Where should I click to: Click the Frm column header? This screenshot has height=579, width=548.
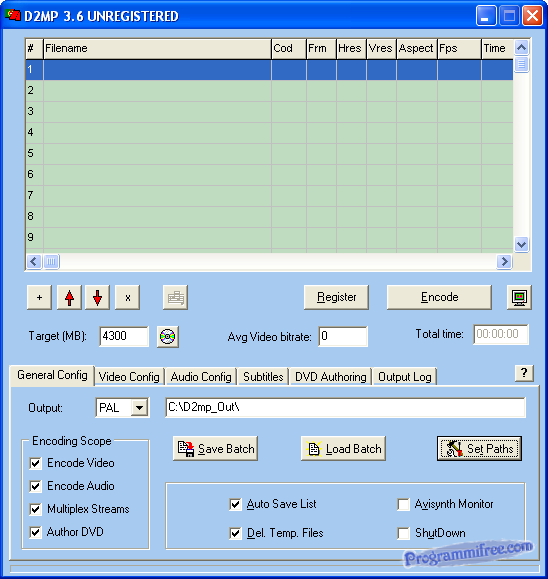321,48
